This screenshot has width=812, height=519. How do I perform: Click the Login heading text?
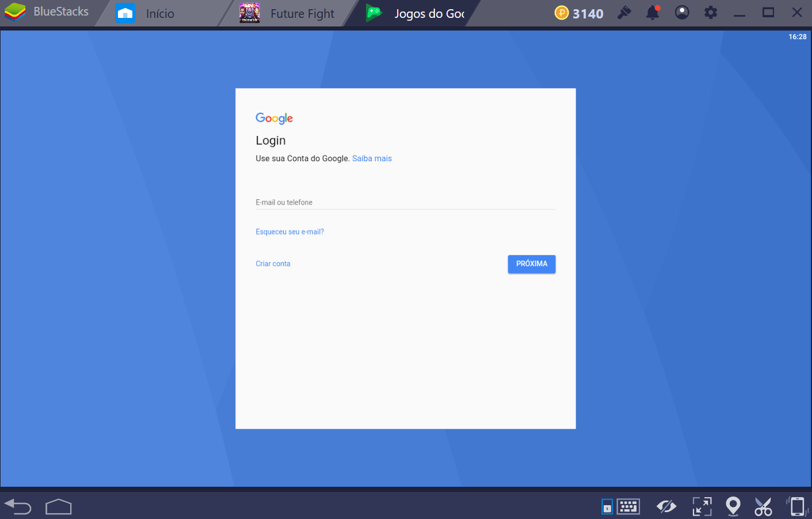270,141
